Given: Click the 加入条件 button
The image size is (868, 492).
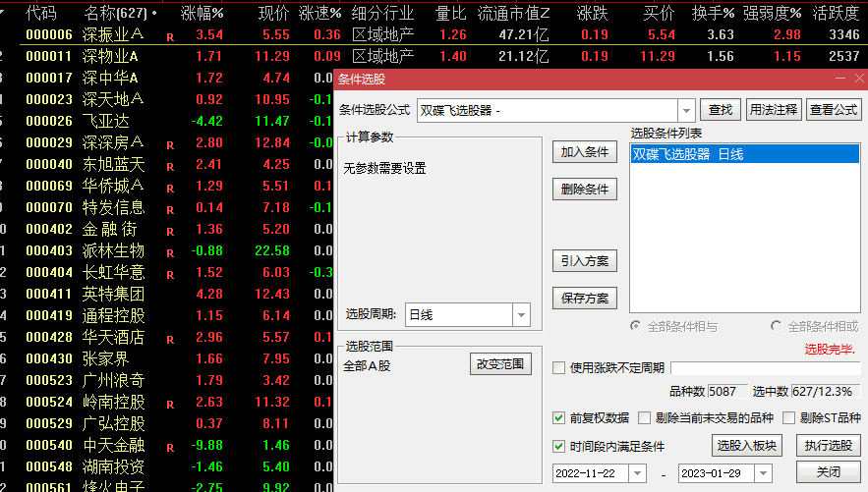Looking at the screenshot, I should pos(585,152).
